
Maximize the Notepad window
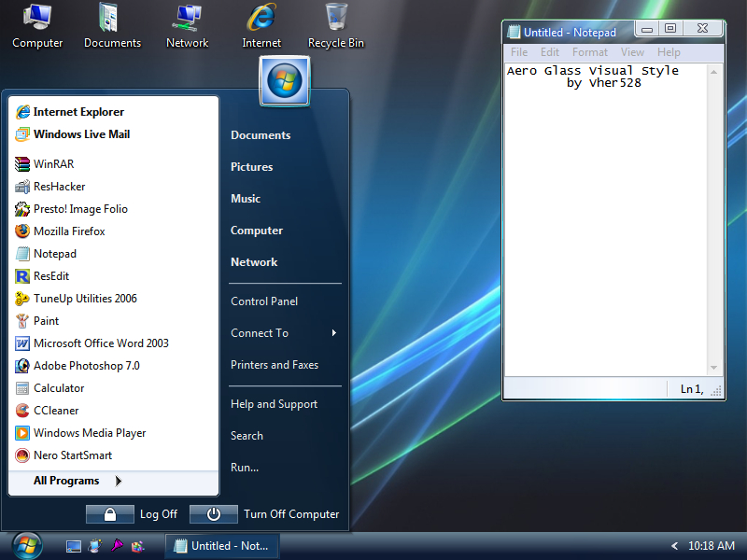point(670,29)
